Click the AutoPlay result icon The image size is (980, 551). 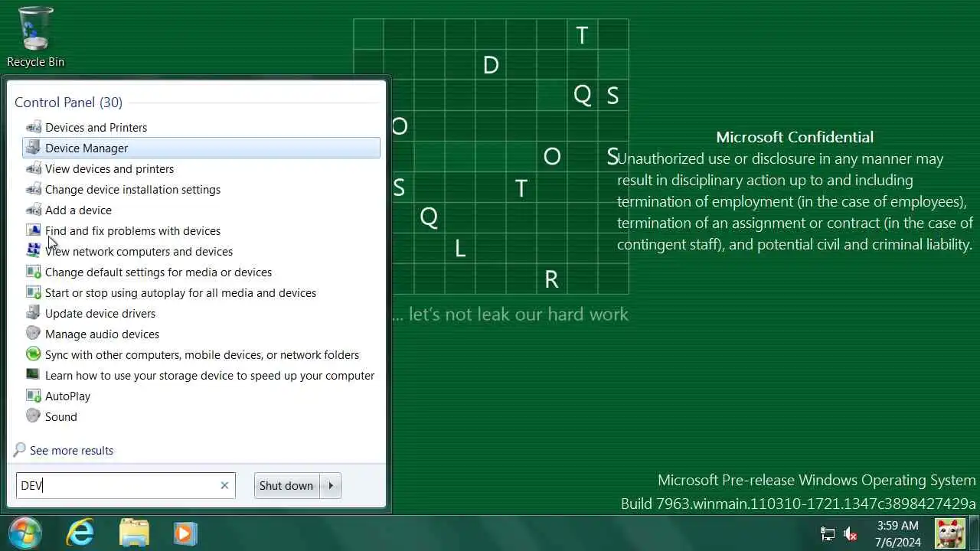(33, 396)
